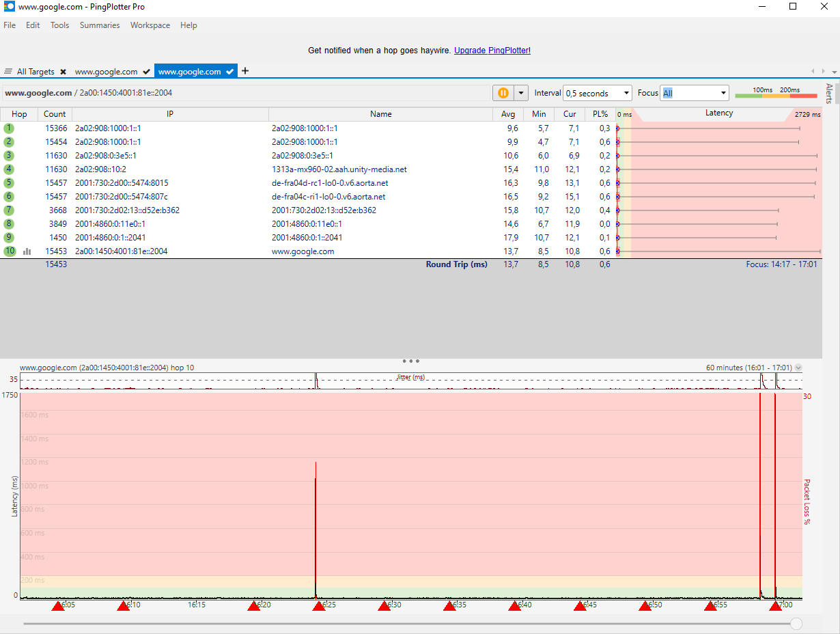Screen dimensions: 840x634
Task: Select the hop 5 green circle
Action: pyautogui.click(x=8, y=183)
